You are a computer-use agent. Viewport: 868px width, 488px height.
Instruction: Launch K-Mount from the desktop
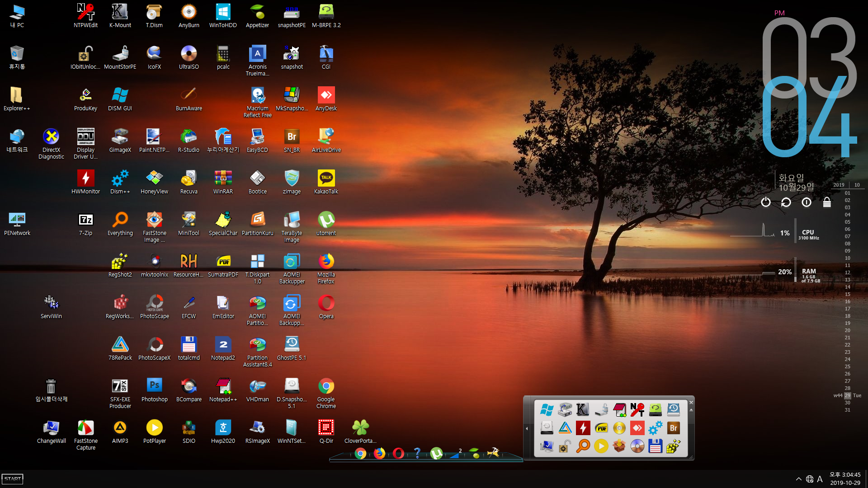120,16
